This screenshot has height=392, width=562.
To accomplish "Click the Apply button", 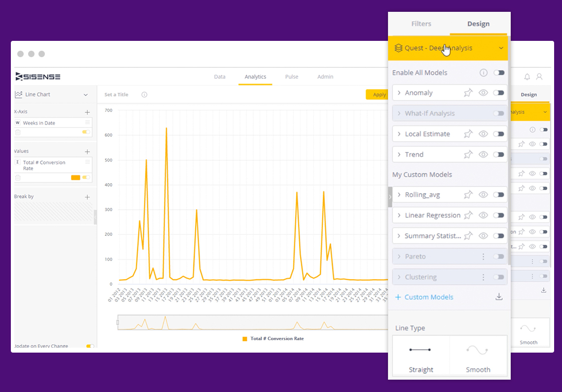I will [378, 95].
